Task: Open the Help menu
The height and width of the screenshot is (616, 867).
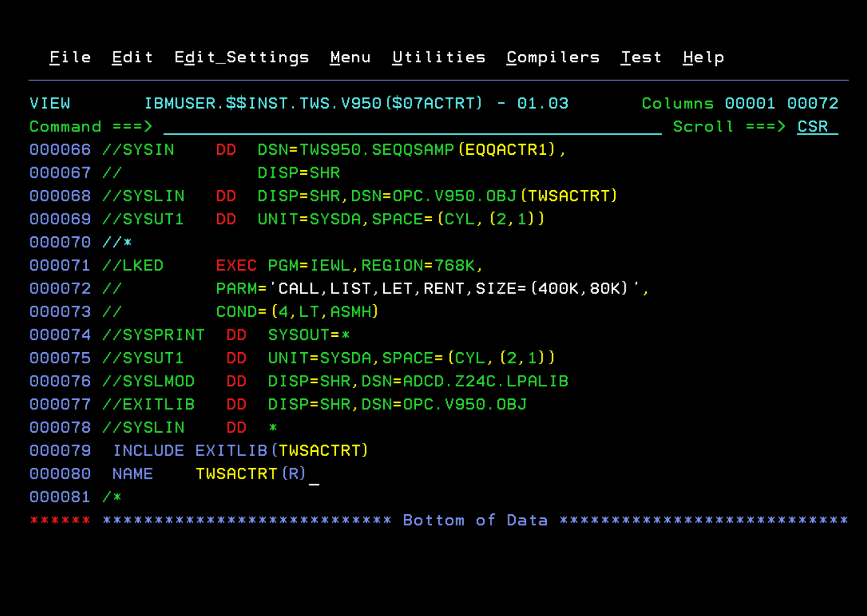Action: [x=703, y=57]
